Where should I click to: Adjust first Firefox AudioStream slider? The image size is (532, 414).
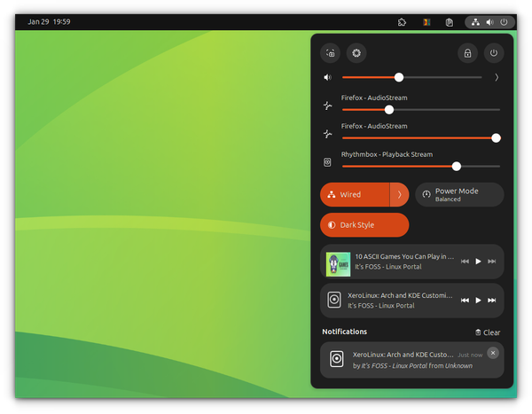421,110
